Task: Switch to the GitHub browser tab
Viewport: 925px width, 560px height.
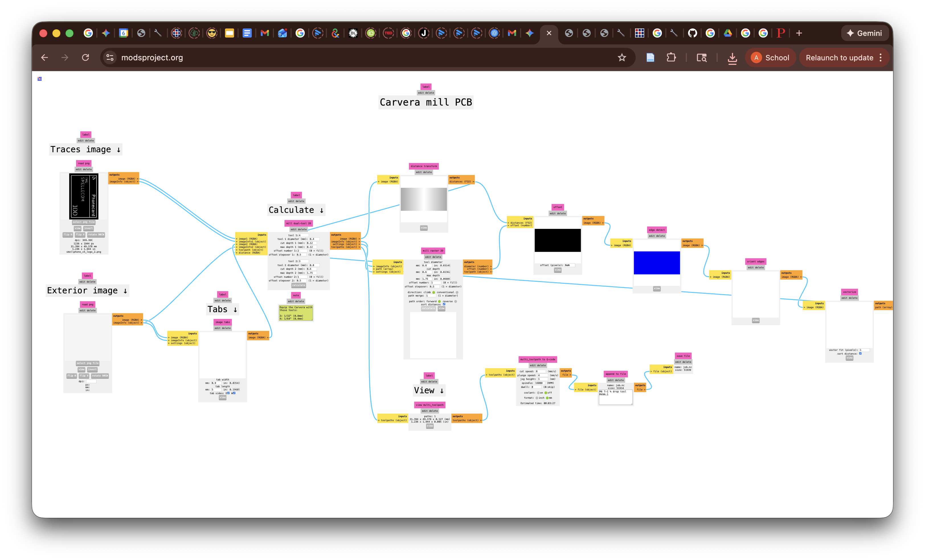Action: tap(692, 33)
